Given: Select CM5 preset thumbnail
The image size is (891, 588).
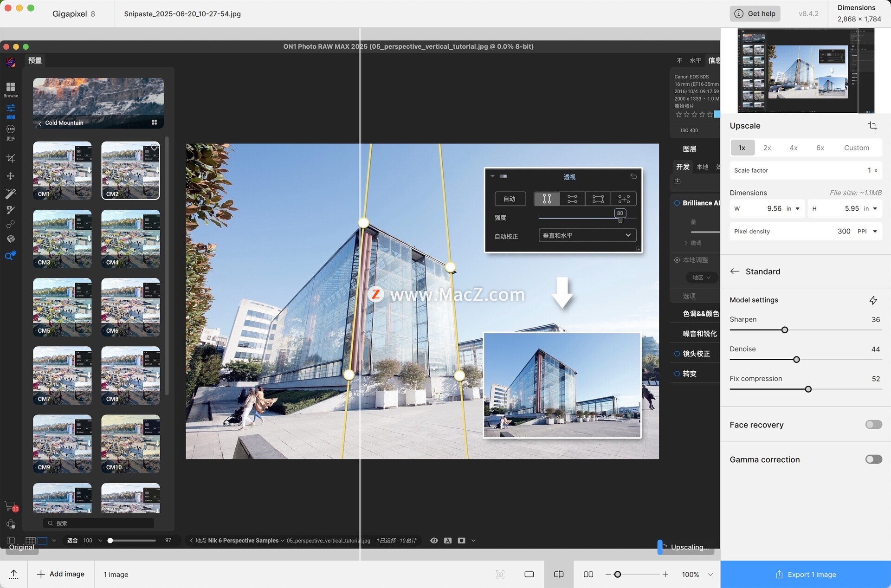Looking at the screenshot, I should [62, 307].
